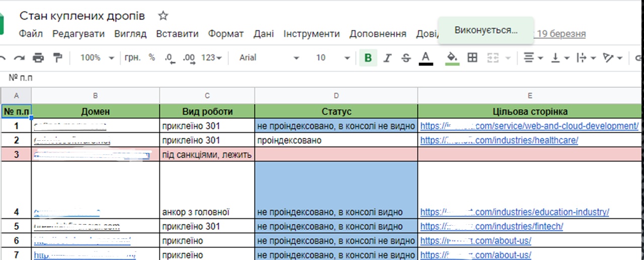Viewport: 644px width, 260px height.
Task: Toggle italic formatting
Action: (x=387, y=58)
